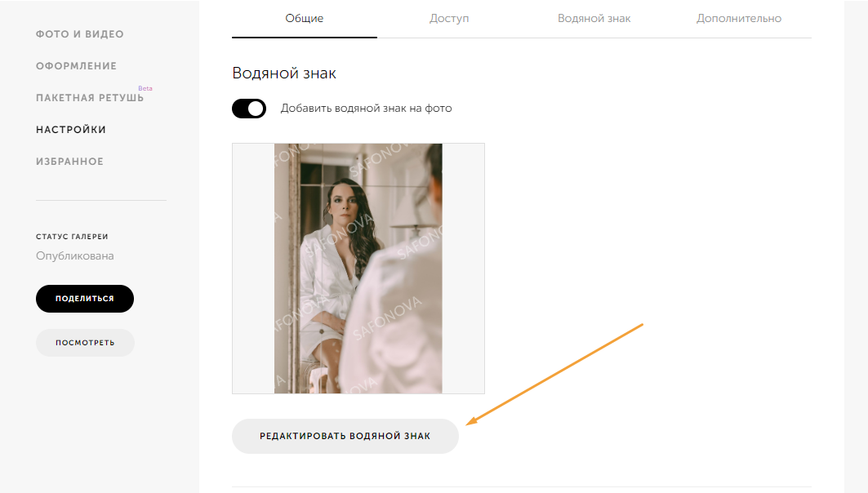Click the Поделиться button
The image size is (868, 493).
point(85,299)
